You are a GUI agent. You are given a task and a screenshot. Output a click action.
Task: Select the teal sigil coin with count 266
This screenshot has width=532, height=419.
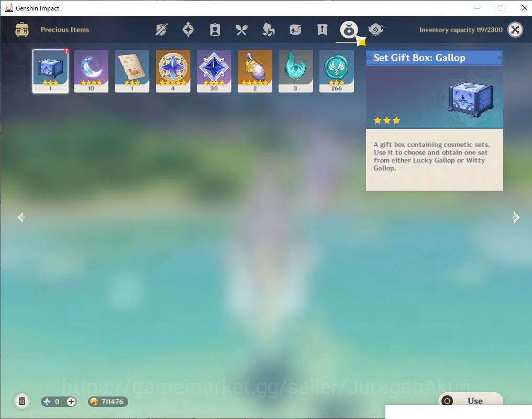(337, 71)
